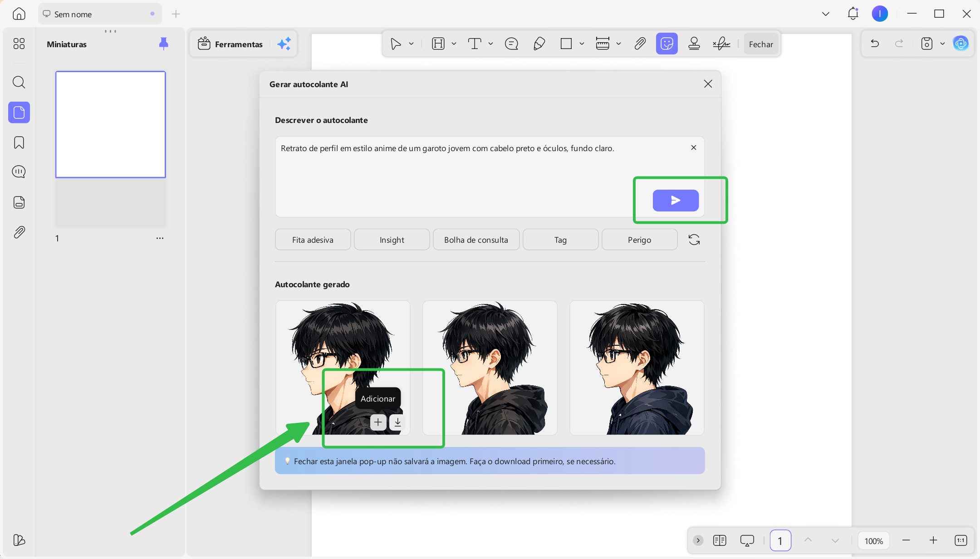The width and height of the screenshot is (980, 559).
Task: Click the sticker description text field
Action: [x=490, y=177]
